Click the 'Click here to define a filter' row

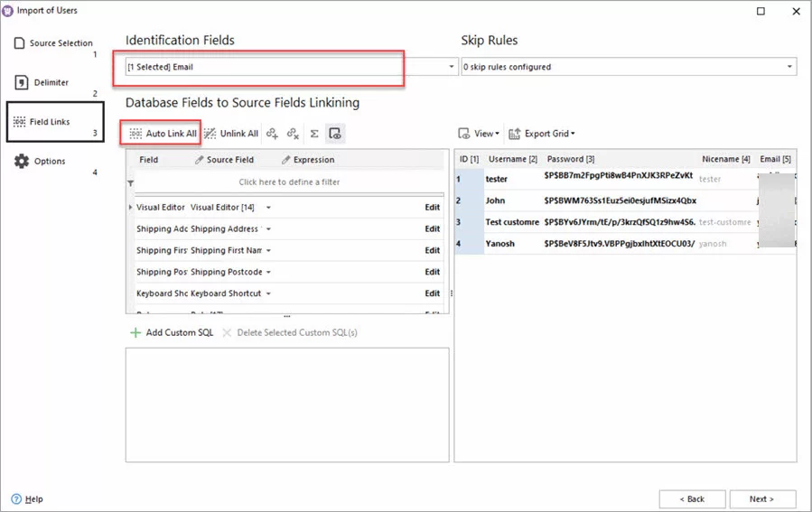289,182
